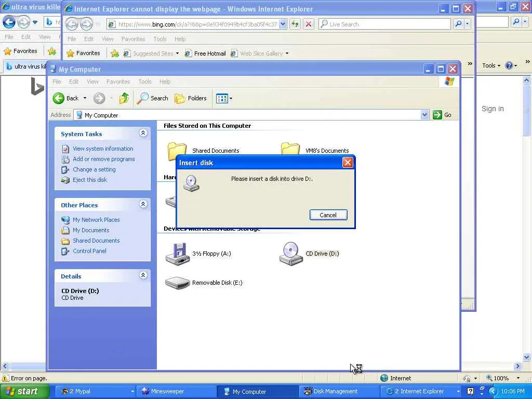Viewport: 532px width, 399px height.
Task: Open Control Panel link
Action: click(x=89, y=251)
